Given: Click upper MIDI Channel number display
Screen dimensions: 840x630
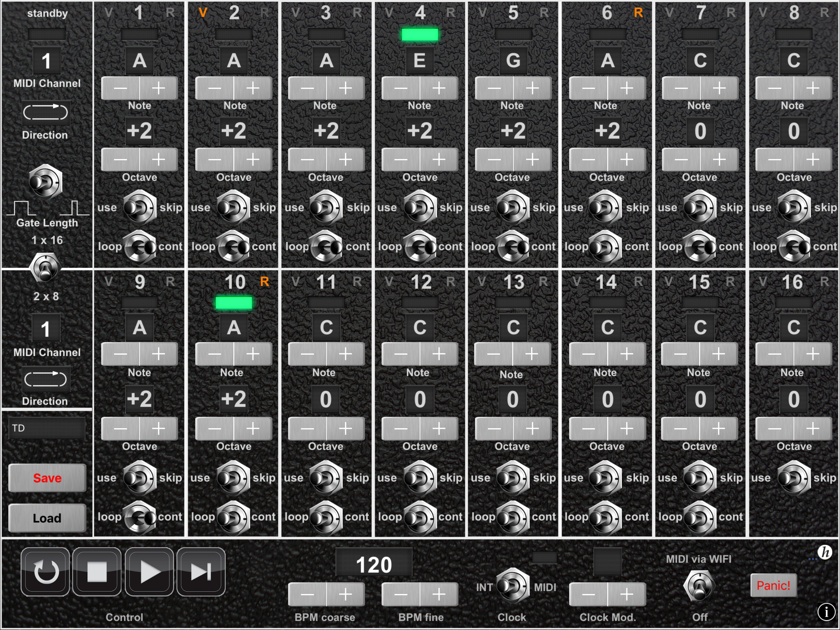Looking at the screenshot, I should [46, 60].
